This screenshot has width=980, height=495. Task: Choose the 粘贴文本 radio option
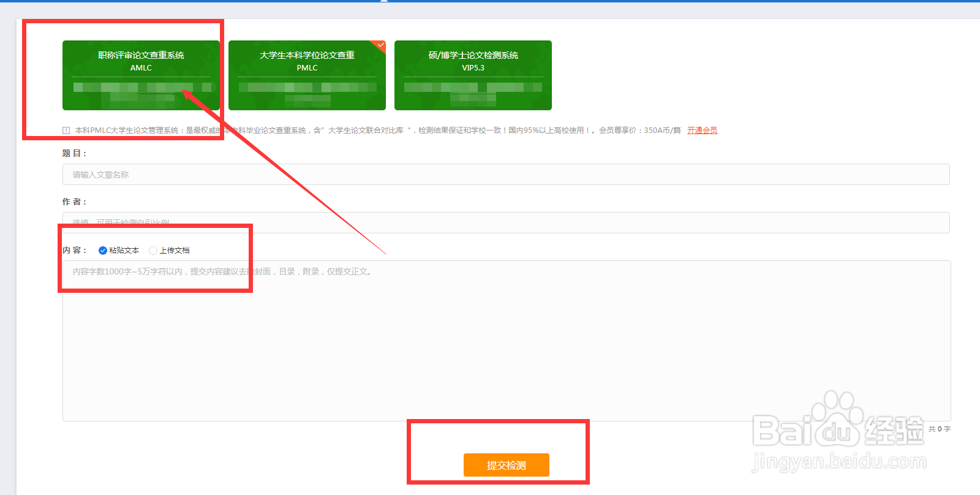coord(119,251)
